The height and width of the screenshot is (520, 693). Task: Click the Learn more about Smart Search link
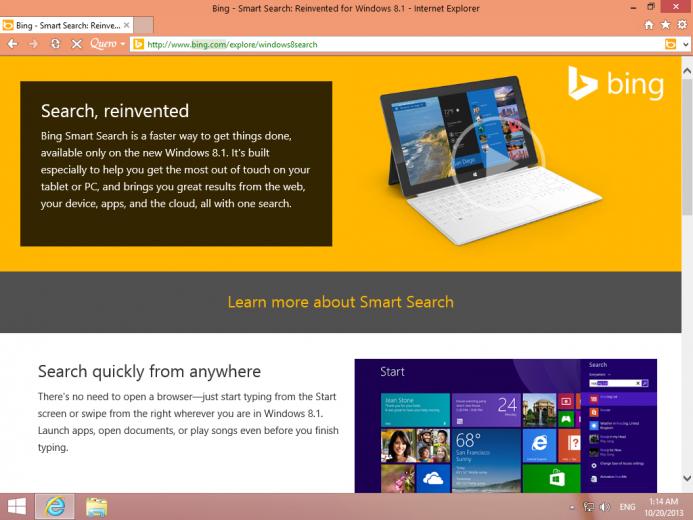[340, 301]
